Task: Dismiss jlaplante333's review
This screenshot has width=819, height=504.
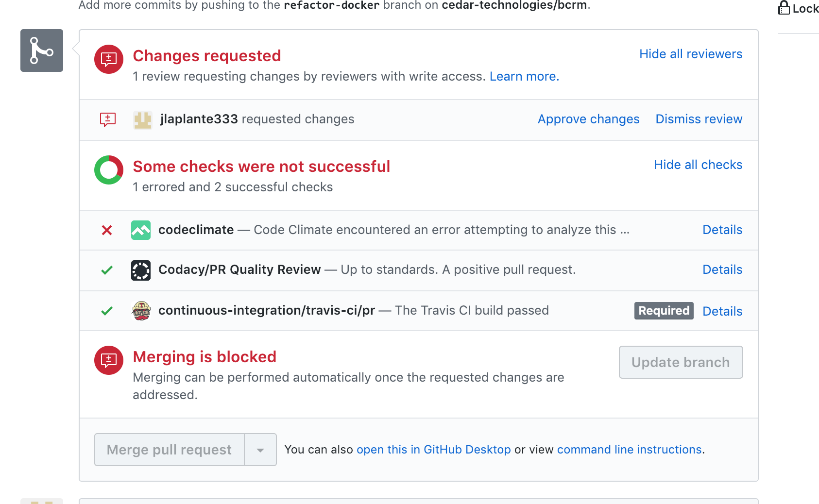Action: tap(699, 119)
